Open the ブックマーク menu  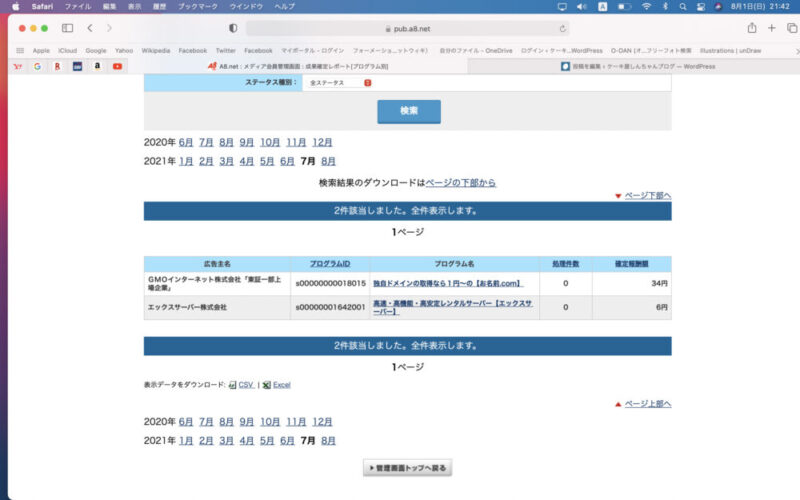coord(197,7)
